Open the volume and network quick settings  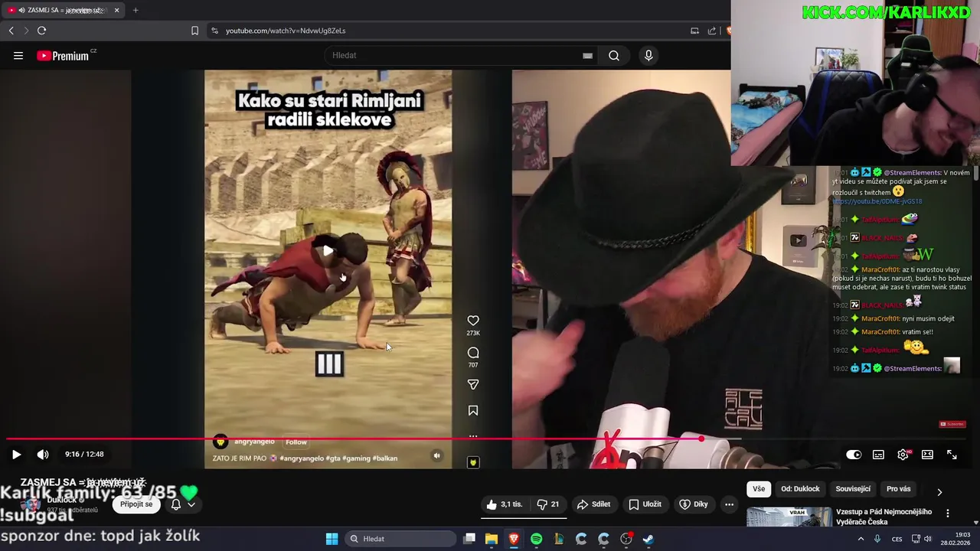[x=923, y=539]
